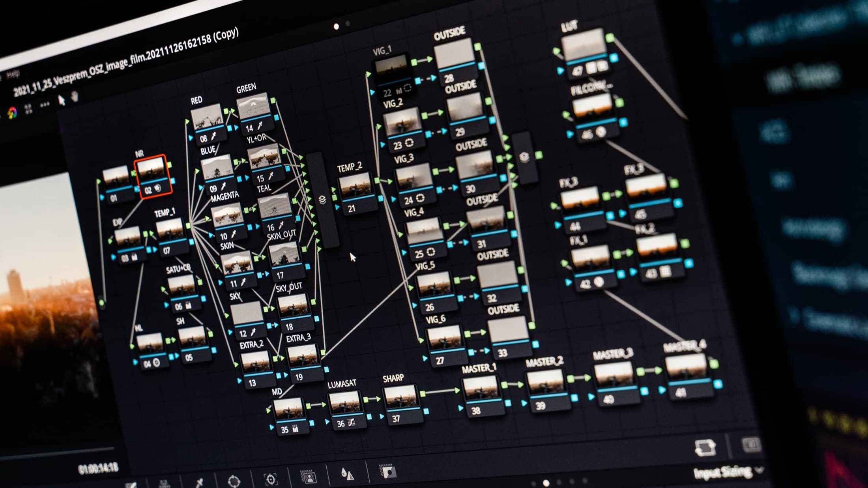Click the colorful wheel icon at left toolbar
This screenshot has width=868, height=488.
(12, 113)
